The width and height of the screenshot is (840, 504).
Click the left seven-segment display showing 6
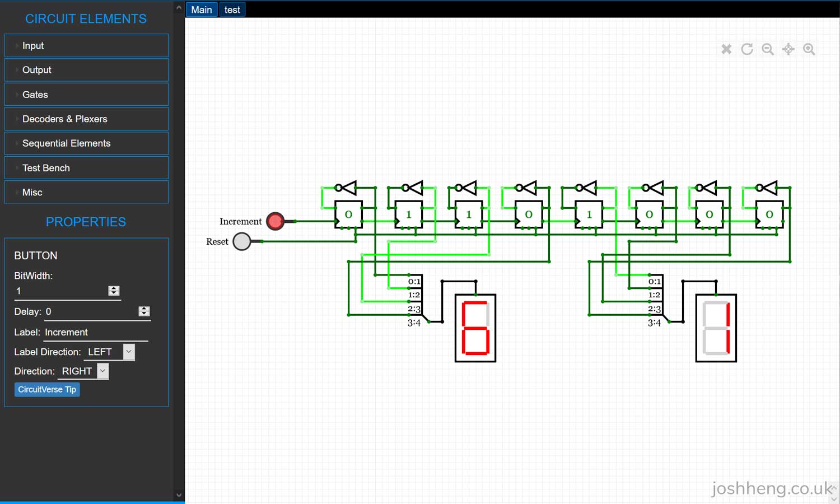pyautogui.click(x=475, y=328)
